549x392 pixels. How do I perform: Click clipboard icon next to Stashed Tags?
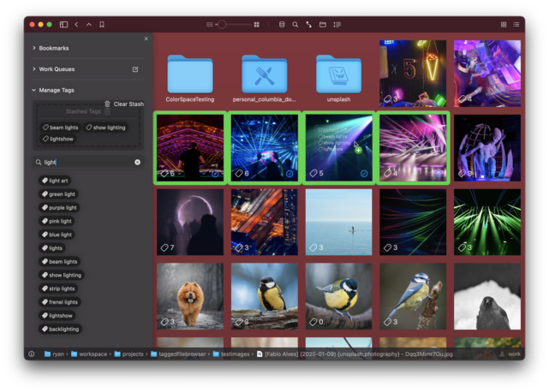click(108, 111)
